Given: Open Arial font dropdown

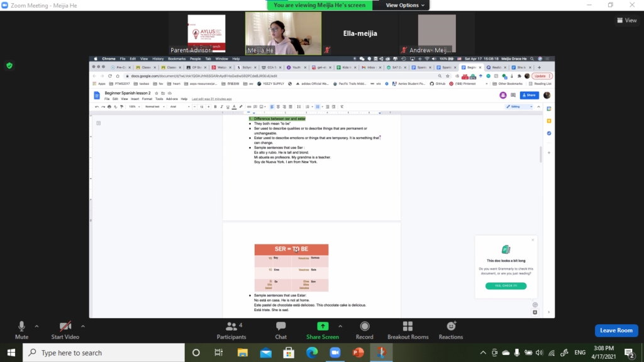Looking at the screenshot, I should point(180,107).
